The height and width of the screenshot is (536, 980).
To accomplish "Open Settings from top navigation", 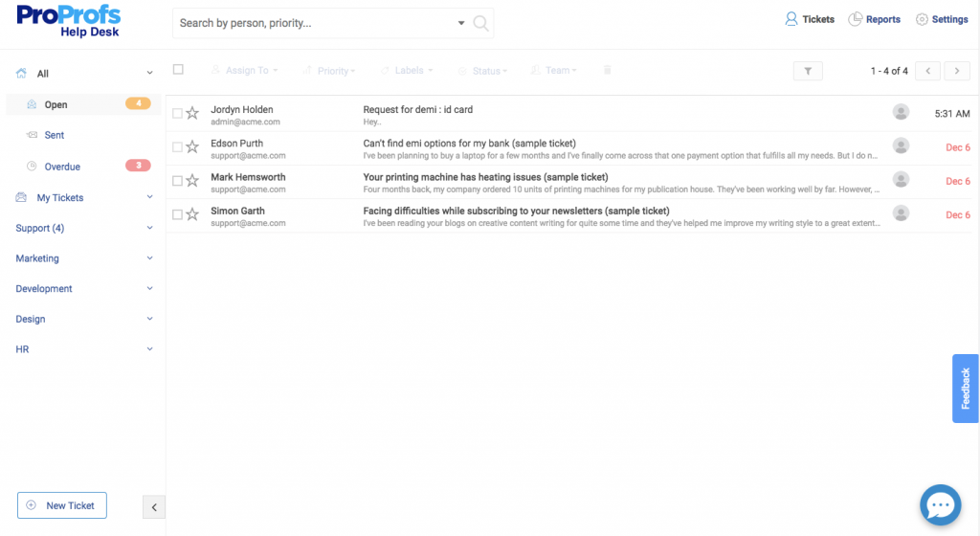I will (x=942, y=19).
